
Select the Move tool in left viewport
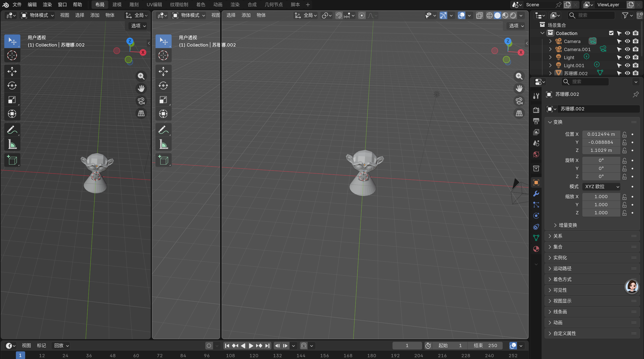(12, 71)
